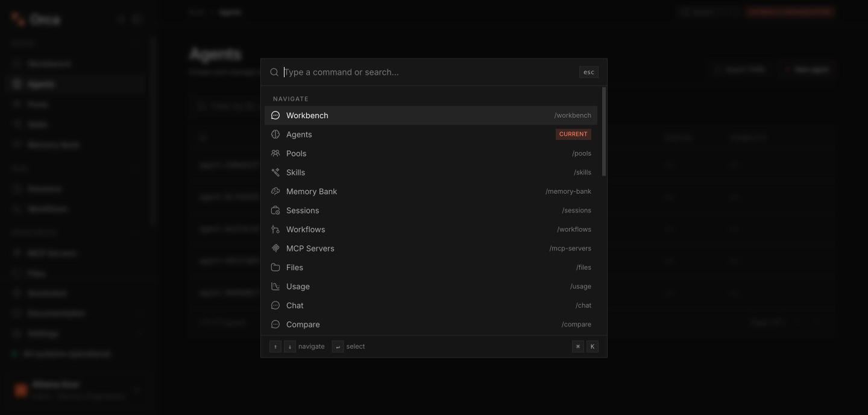
Task: Click the '/workbench' path text
Action: tap(573, 115)
